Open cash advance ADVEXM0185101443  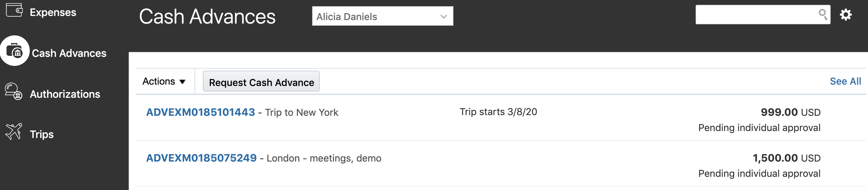200,112
